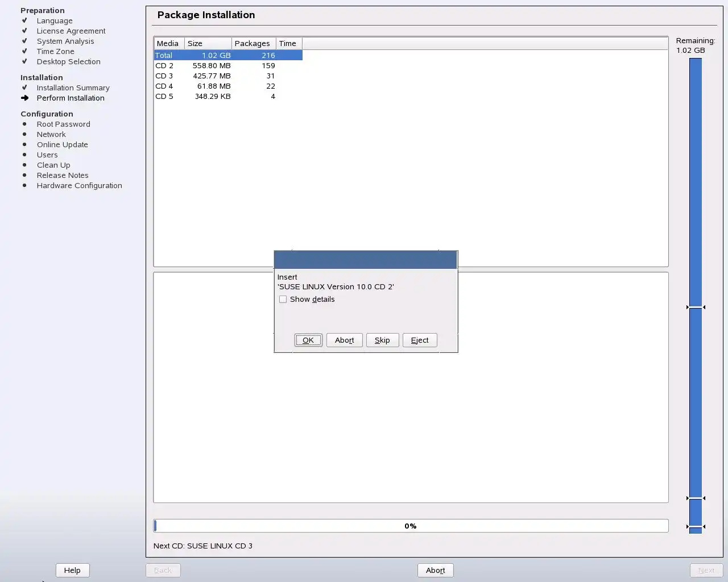Click the greyed Back button
This screenshot has height=582, width=728.
163,570
